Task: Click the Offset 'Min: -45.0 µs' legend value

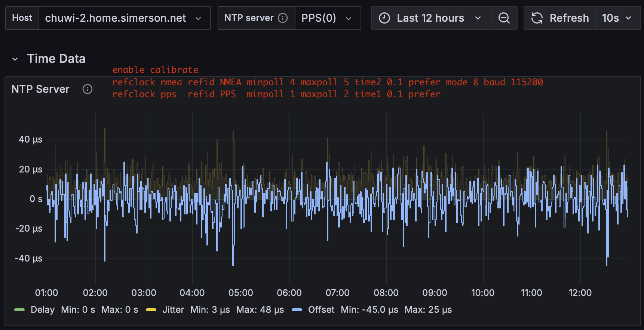Action: tap(369, 310)
